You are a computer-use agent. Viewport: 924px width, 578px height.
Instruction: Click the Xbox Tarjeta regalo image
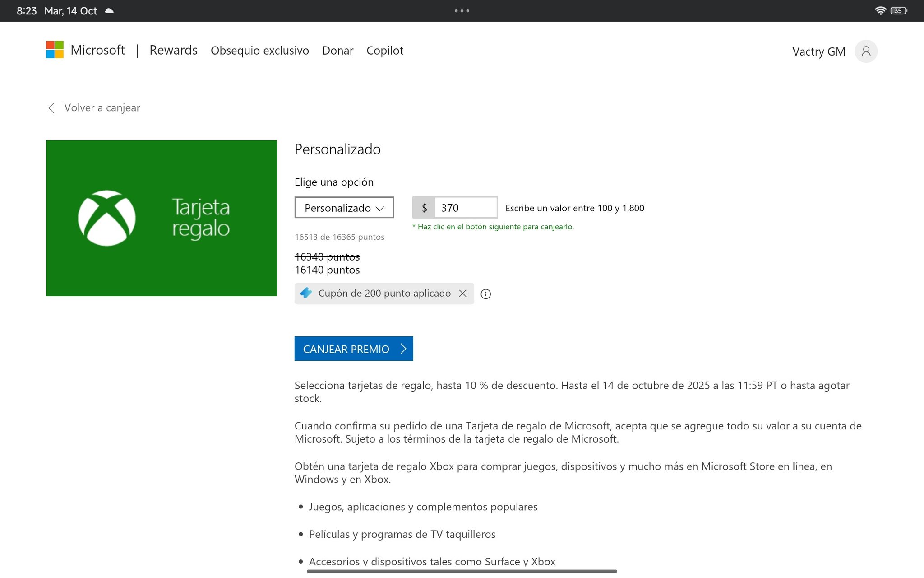[162, 218]
